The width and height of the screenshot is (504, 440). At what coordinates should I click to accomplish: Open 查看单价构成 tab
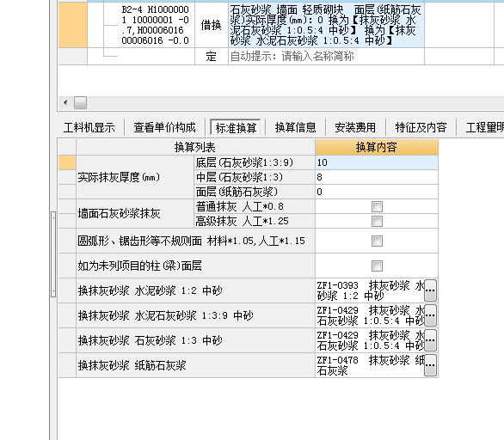(x=164, y=127)
